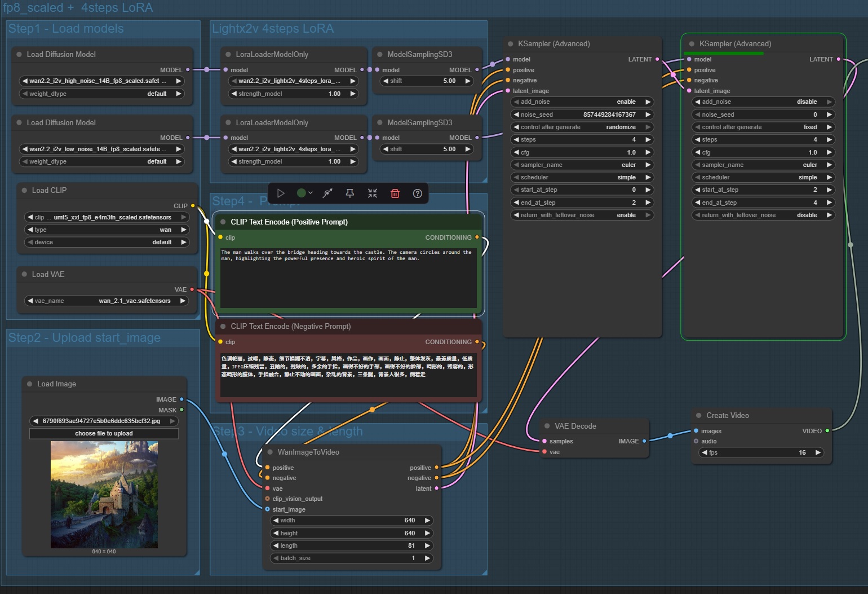Open the high_noise diffusion model selector
The image size is (868, 594).
(x=102, y=81)
